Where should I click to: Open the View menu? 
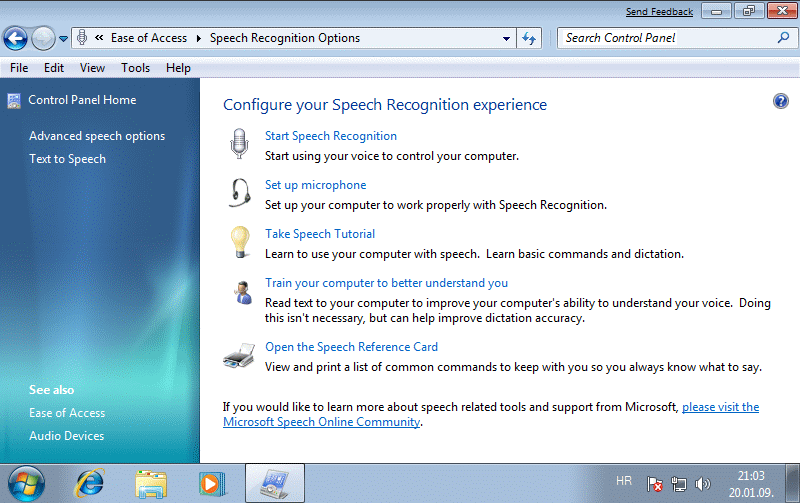click(x=92, y=68)
